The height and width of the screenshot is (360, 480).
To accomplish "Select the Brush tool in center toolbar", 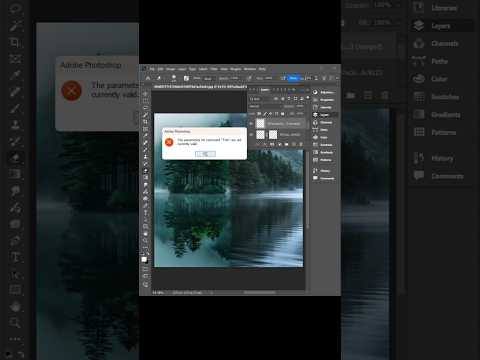I will tap(145, 149).
